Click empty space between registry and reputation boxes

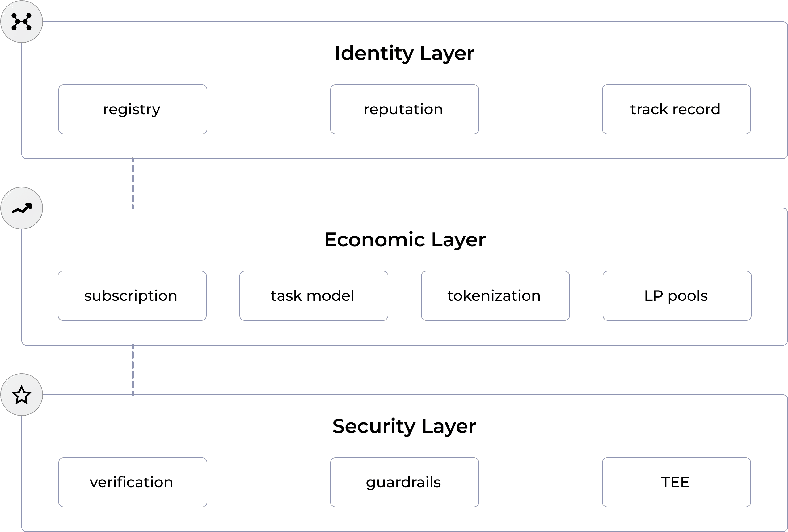268,109
